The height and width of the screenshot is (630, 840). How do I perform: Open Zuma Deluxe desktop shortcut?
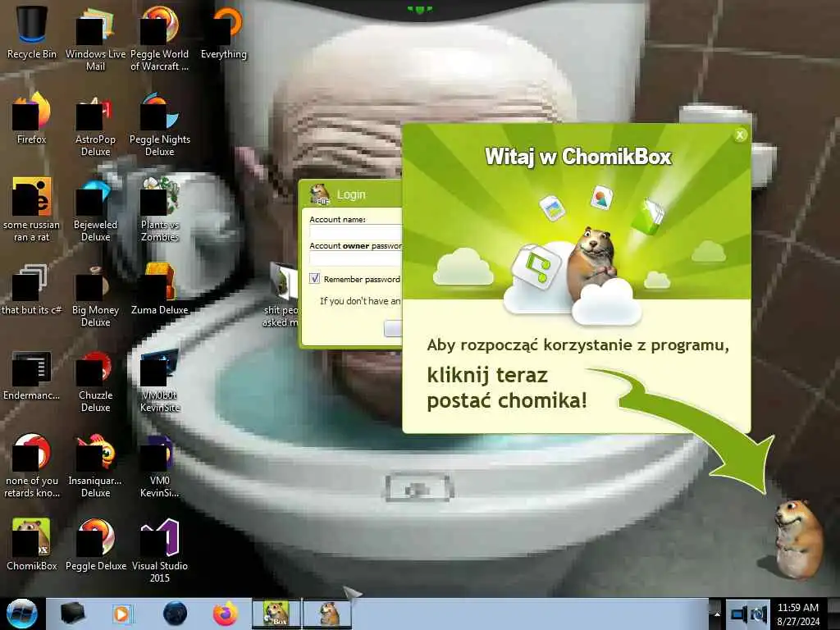(x=160, y=288)
